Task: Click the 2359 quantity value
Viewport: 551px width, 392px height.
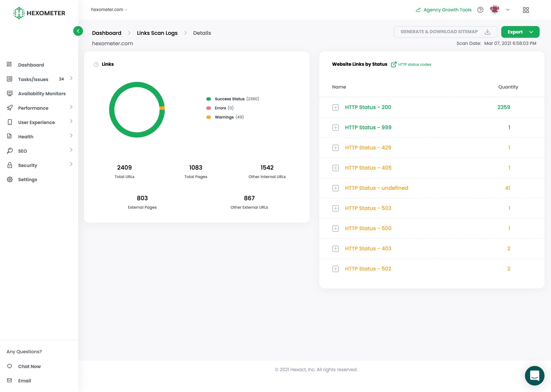Action: [504, 107]
